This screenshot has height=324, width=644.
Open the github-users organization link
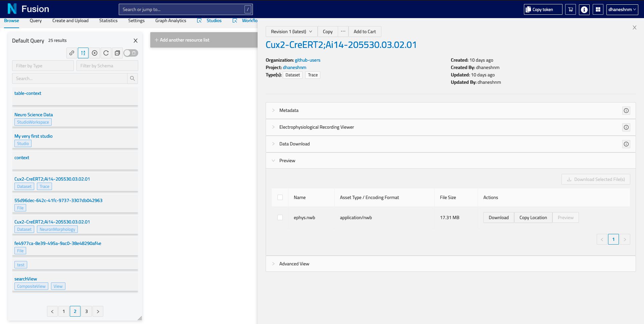[x=308, y=60]
